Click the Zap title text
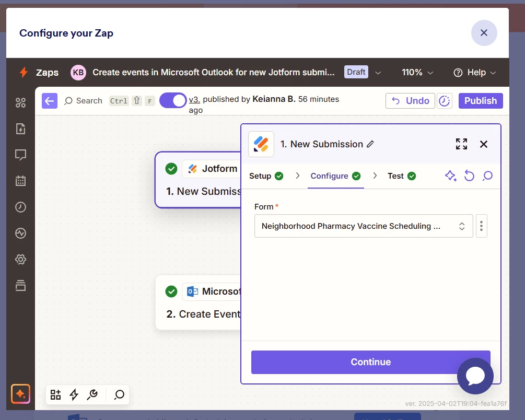Screen dimensions: 525x420 point(214,72)
